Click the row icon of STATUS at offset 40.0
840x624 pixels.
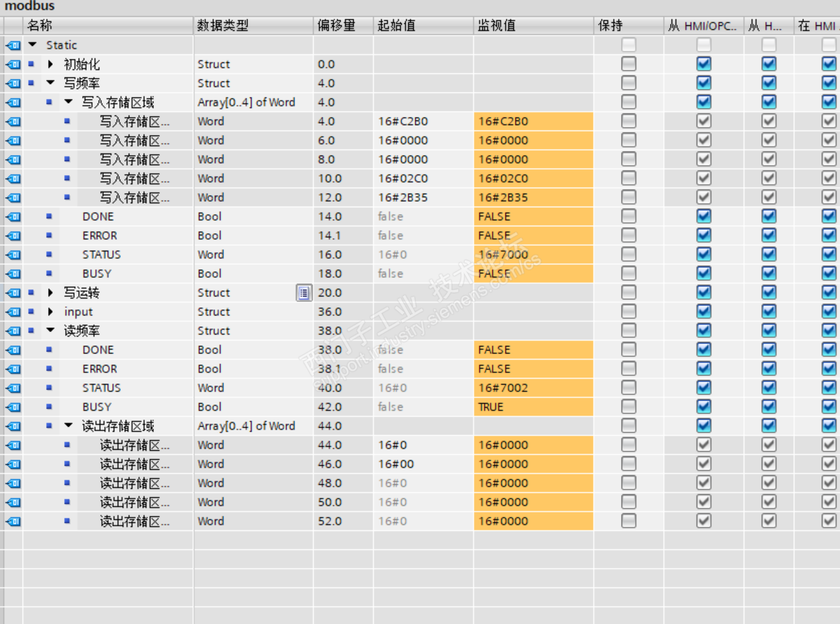click(13, 388)
